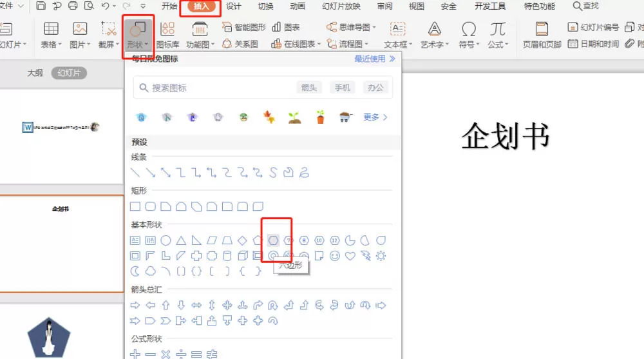Select the 企划书 slide thumbnail
644x359 pixels.
pos(62,244)
